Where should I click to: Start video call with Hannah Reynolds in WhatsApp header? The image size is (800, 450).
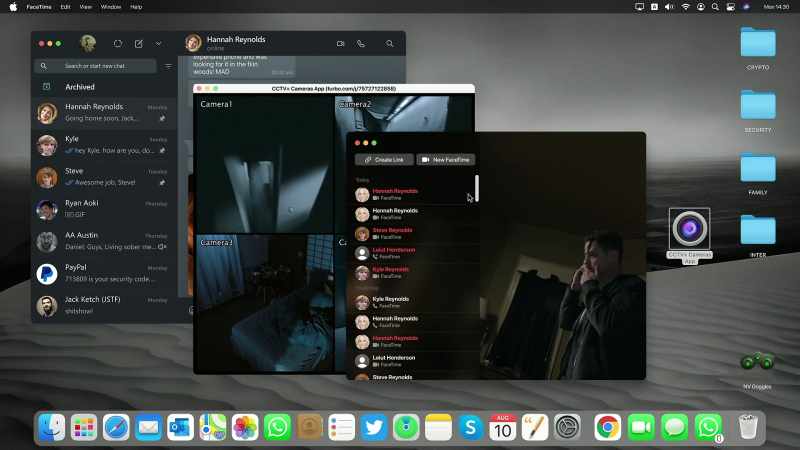(340, 44)
